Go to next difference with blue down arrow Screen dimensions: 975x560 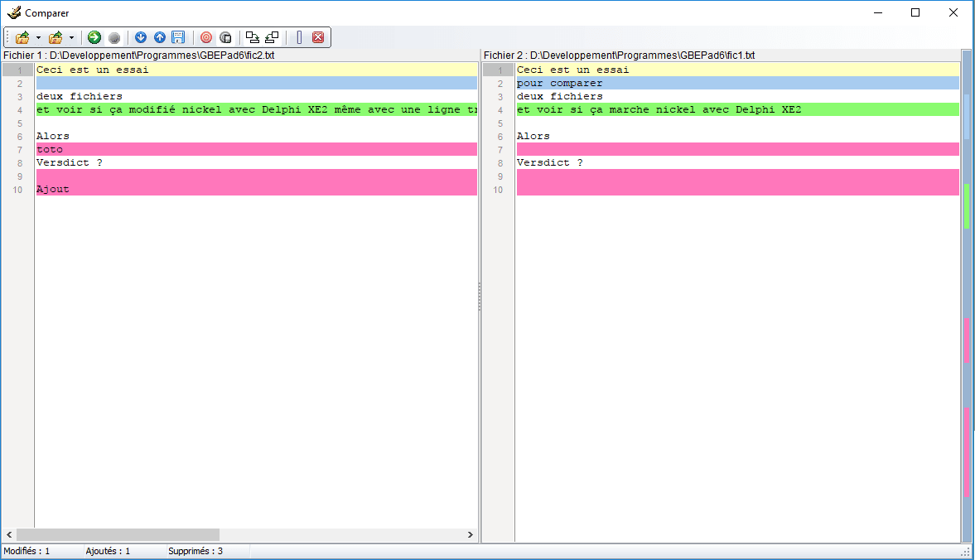(x=141, y=38)
